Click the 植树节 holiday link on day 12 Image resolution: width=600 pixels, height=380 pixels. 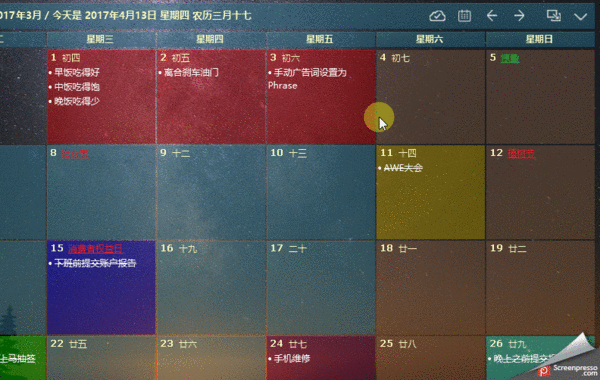pyautogui.click(x=521, y=153)
